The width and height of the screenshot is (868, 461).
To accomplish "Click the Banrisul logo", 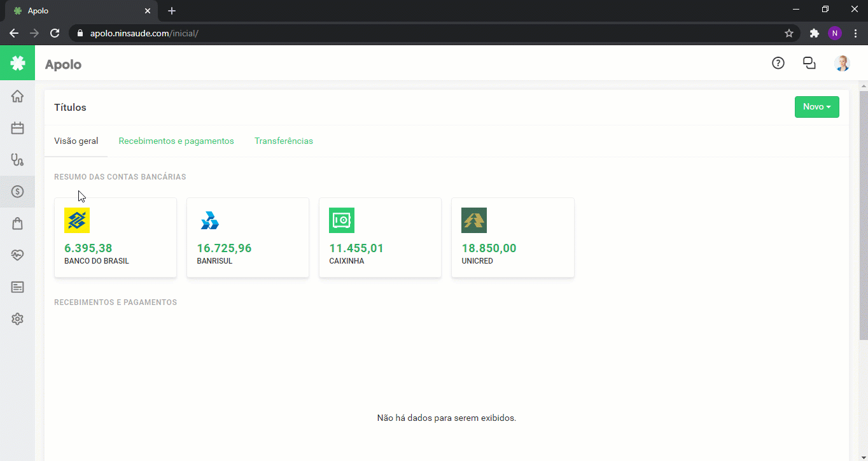I will pyautogui.click(x=209, y=220).
